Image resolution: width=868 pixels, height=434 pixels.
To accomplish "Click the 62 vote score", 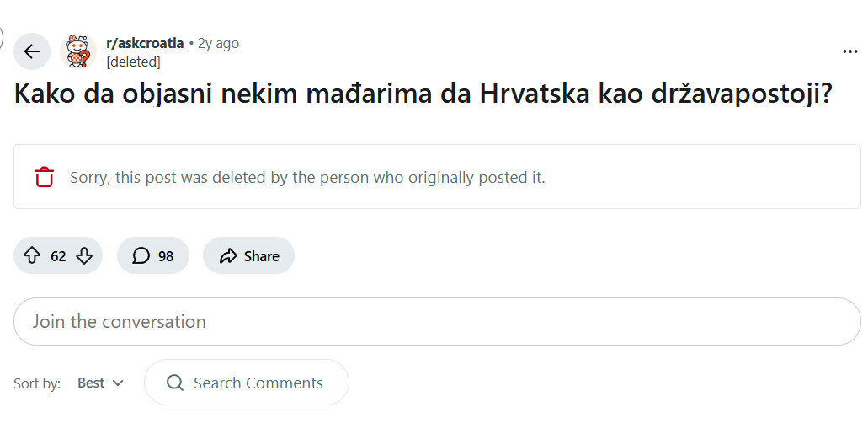I will (x=58, y=256).
